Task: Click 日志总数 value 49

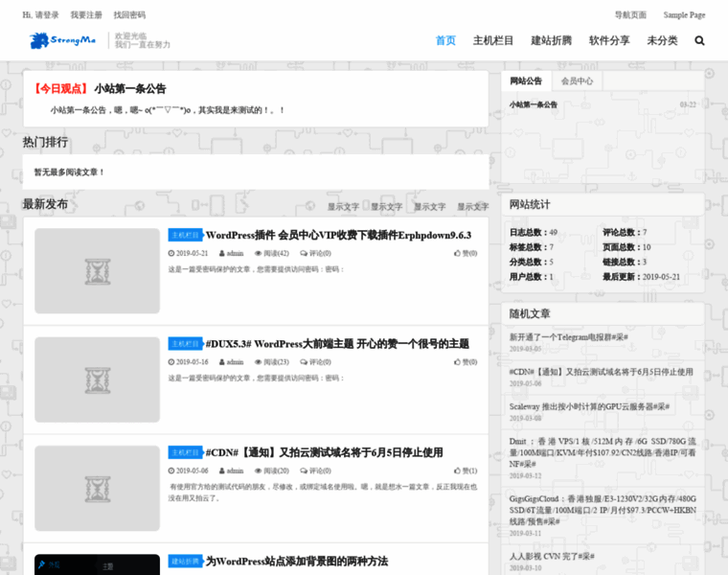Action: 553,232
